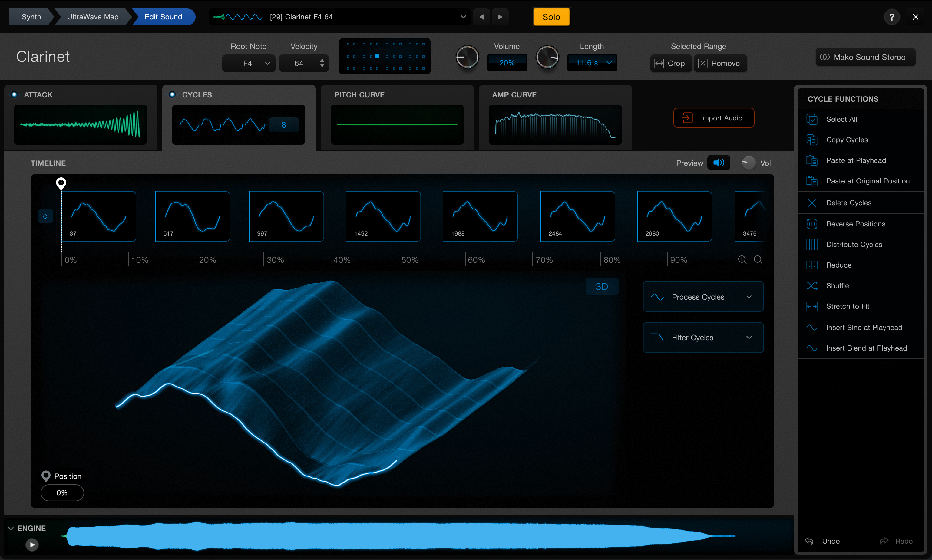Toggle the Preview speaker button

coord(718,163)
